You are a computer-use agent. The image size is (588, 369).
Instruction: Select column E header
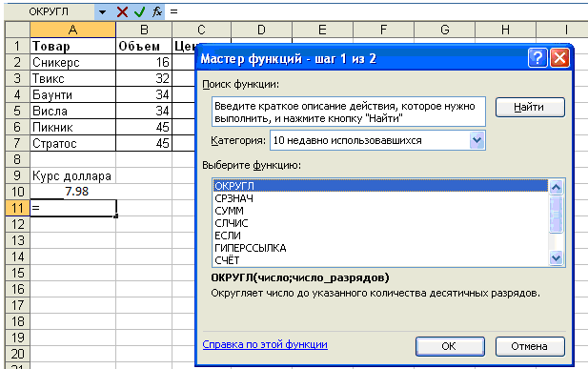[322, 30]
